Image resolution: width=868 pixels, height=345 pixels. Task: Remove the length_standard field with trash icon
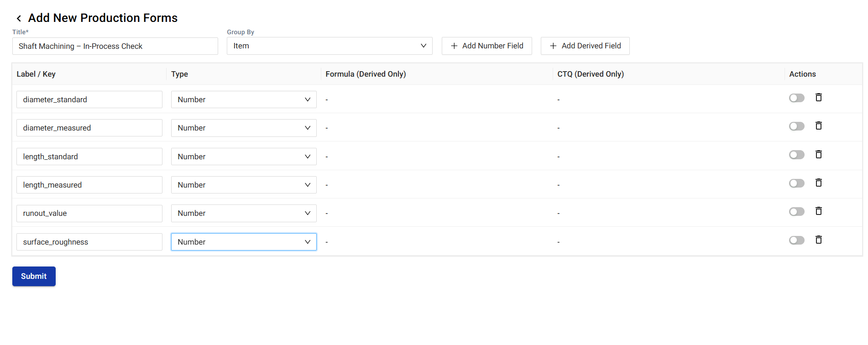[818, 155]
